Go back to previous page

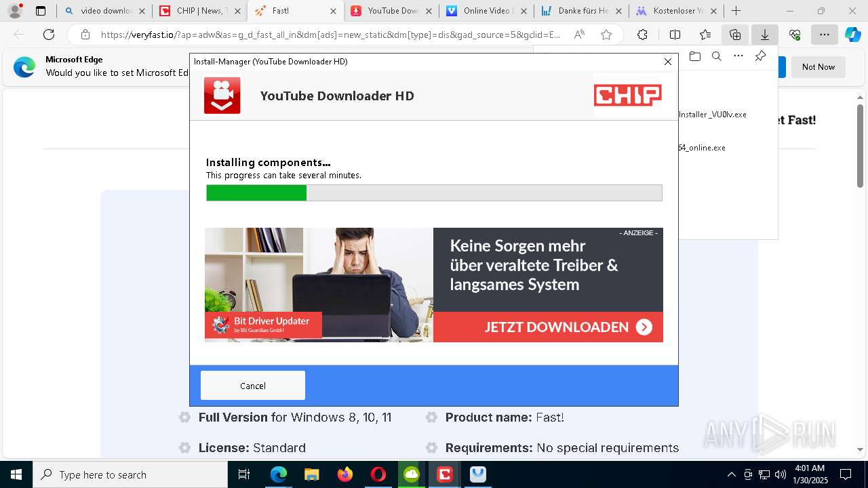click(19, 35)
